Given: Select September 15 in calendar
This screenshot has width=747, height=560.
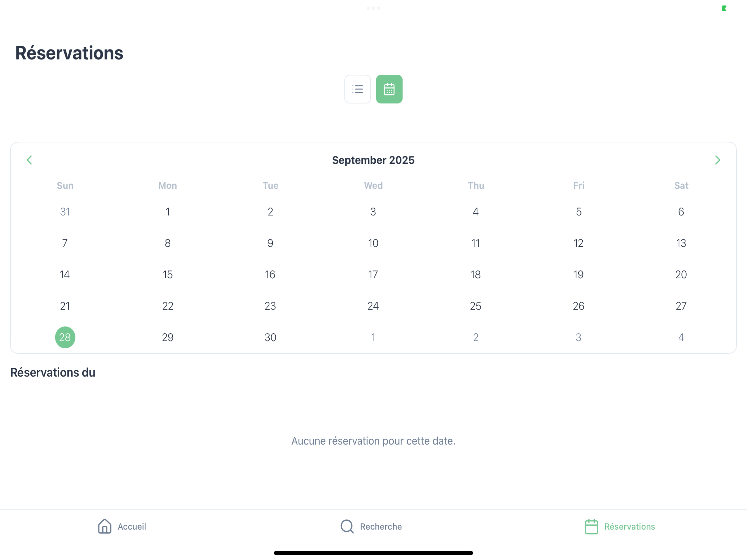Looking at the screenshot, I should pos(168,274).
